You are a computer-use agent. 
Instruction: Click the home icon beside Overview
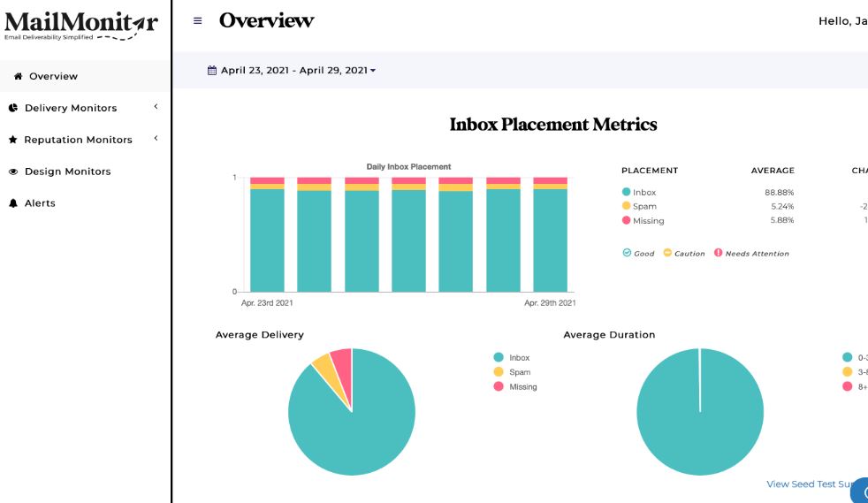point(19,76)
